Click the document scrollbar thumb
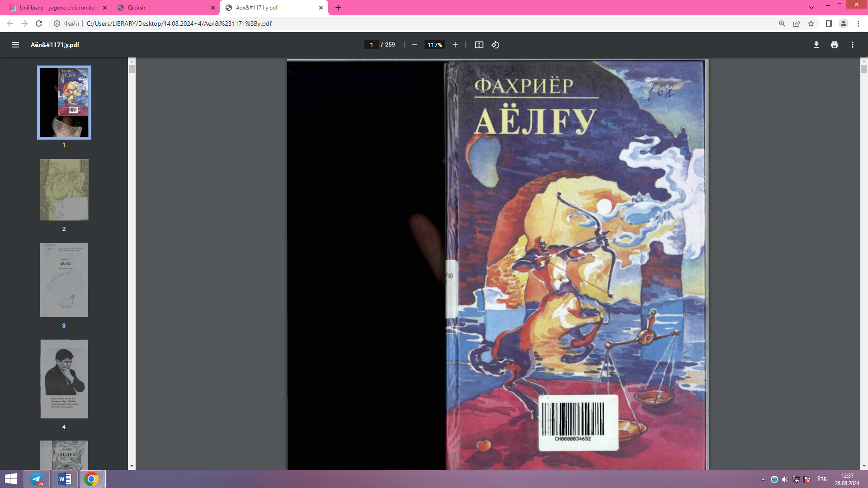 864,69
